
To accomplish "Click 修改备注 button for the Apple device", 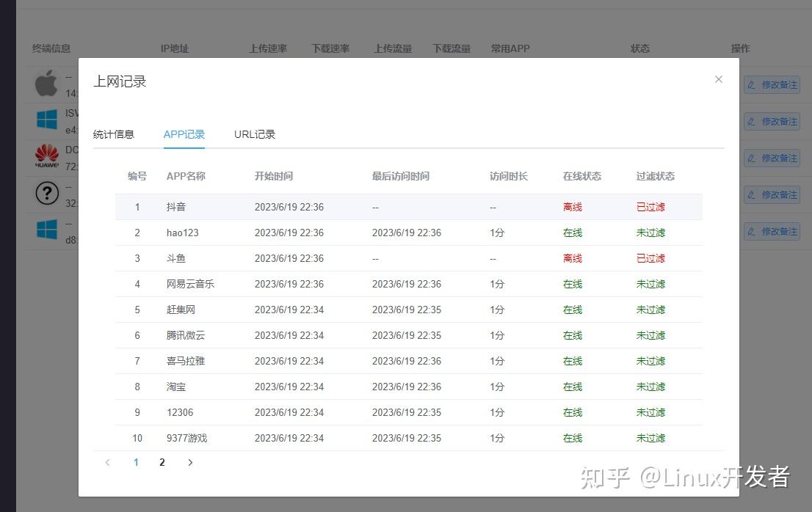I will click(772, 85).
